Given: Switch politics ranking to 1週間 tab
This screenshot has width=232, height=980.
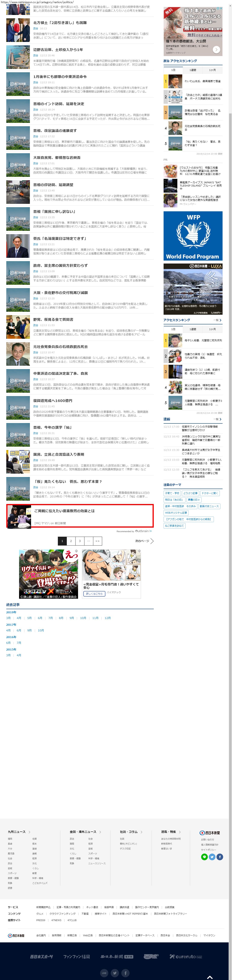Looking at the screenshot, I should click(192, 70).
